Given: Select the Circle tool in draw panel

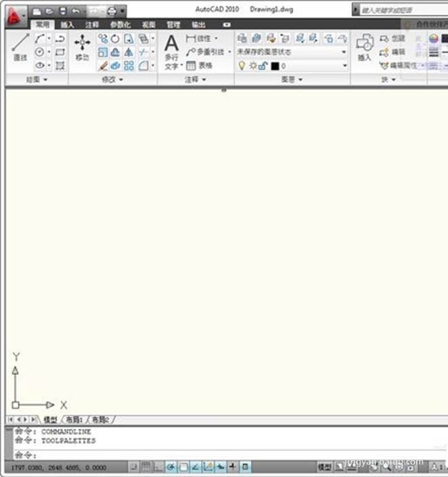Looking at the screenshot, I should (x=39, y=52).
